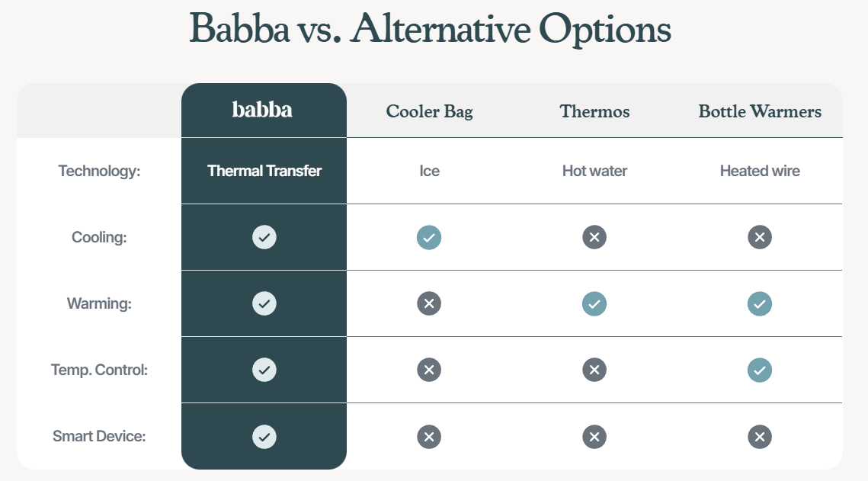Image resolution: width=868 pixels, height=481 pixels.
Task: Click the babba Smart Device checkmark icon
Action: (264, 437)
